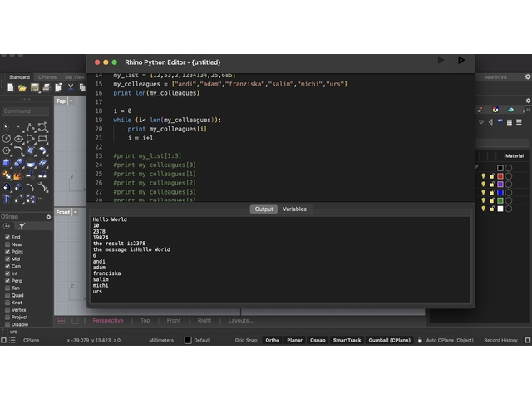The image size is (532, 399).
Task: Click the layer move-down triangle icon
Action: coord(481,122)
